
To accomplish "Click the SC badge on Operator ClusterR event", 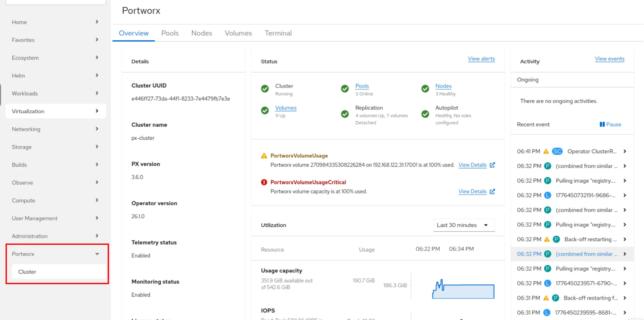I will [x=557, y=151].
